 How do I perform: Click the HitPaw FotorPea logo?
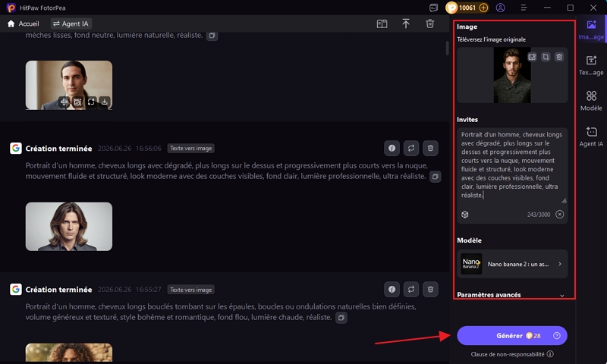coord(11,8)
